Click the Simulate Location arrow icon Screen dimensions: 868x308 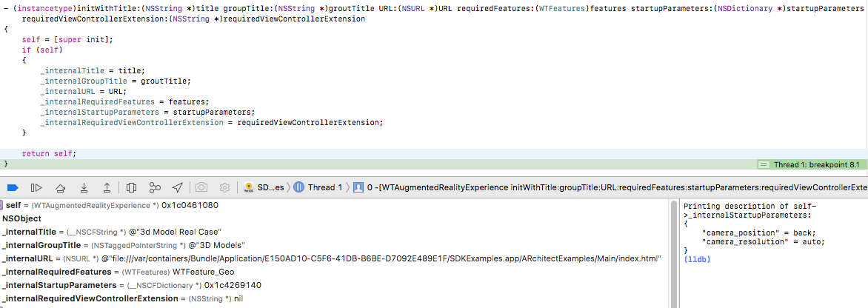[178, 187]
